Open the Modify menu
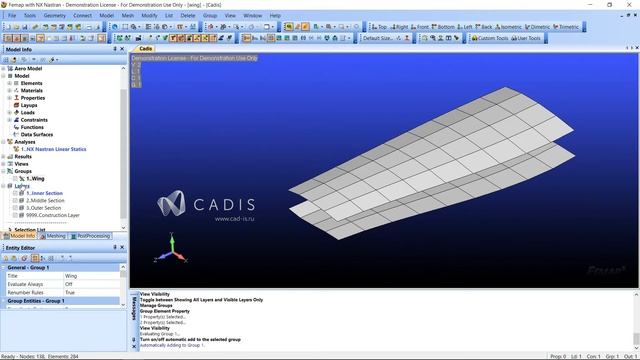640x360 pixels. coord(149,16)
